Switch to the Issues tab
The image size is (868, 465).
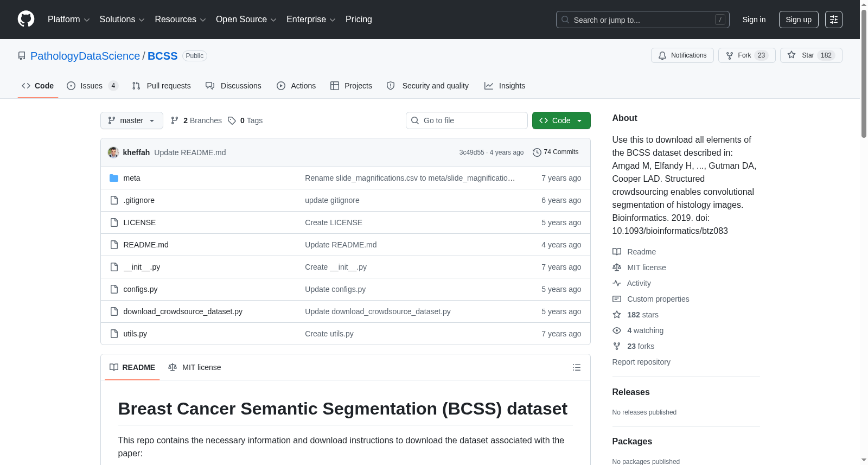pos(92,86)
